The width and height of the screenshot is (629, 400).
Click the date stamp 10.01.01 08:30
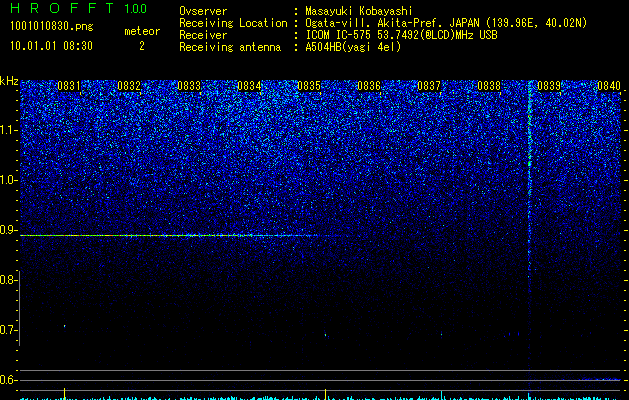pos(51,46)
